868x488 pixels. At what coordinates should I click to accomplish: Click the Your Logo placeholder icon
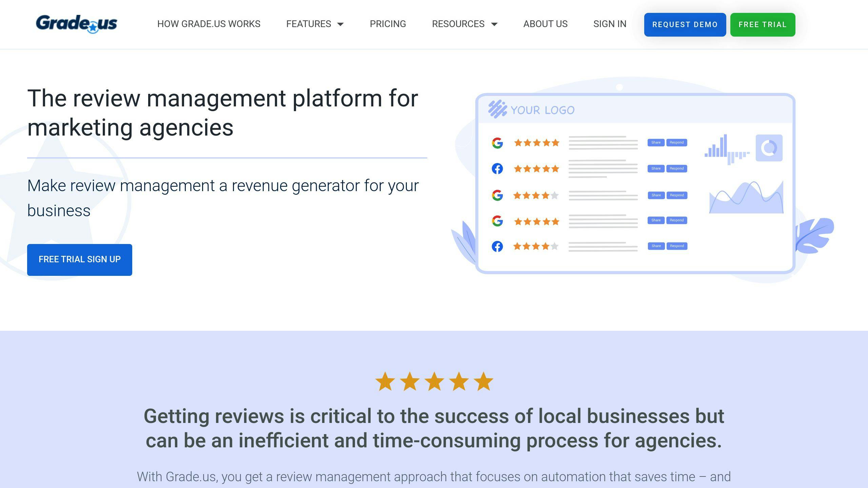[x=497, y=109]
